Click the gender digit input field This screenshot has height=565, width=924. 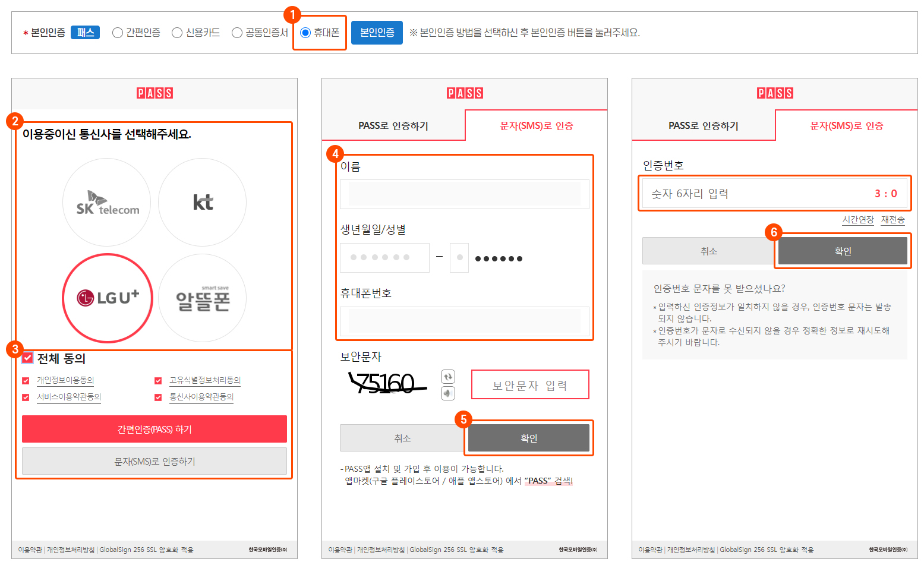pos(459,258)
